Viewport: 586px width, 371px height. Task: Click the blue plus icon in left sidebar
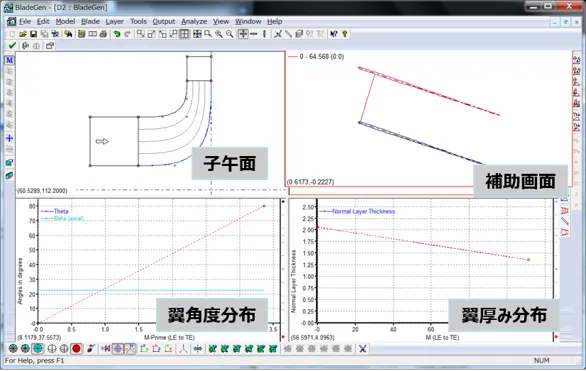point(9,138)
